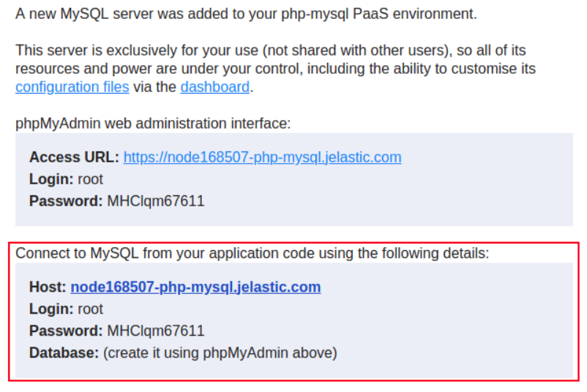587x392 pixels.
Task: Click "Password:" label in the MySQL connection box
Action: pyautogui.click(x=66, y=331)
